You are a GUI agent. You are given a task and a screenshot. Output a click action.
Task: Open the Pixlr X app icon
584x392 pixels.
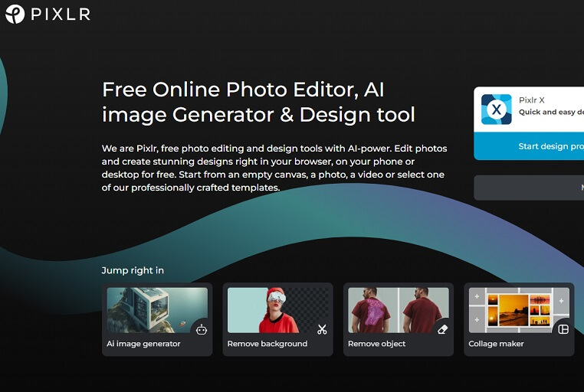(x=496, y=109)
